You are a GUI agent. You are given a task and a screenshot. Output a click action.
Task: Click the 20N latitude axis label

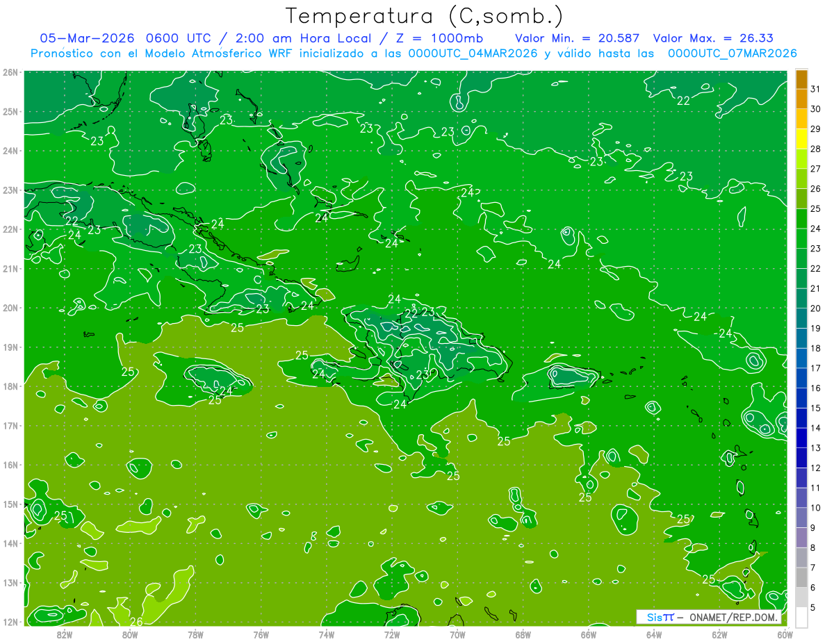click(10, 307)
